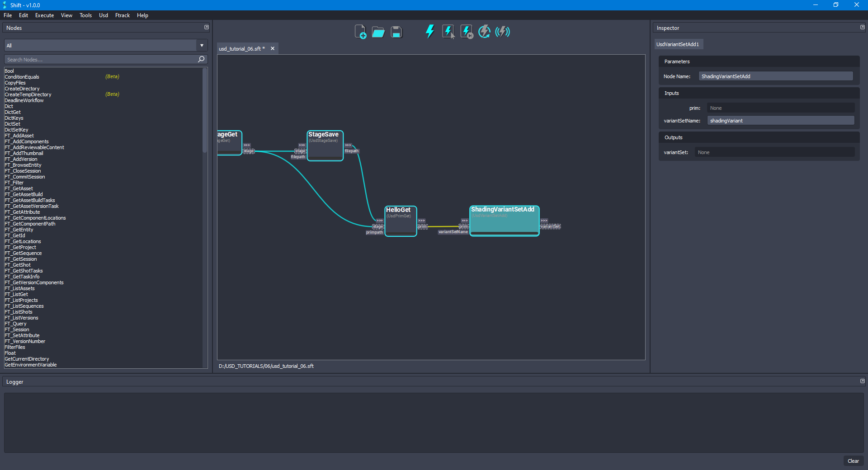Undock the Inspector panel
Viewport: 868px width, 470px height.
(x=863, y=27)
